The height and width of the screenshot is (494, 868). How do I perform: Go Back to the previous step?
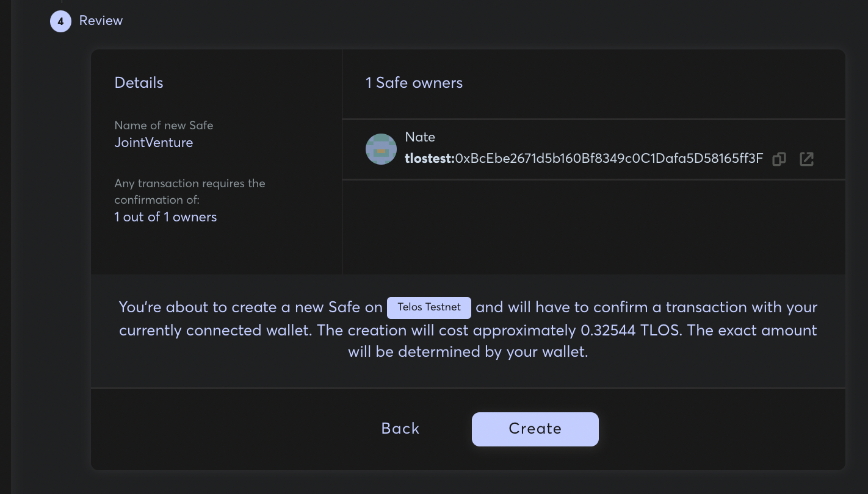pyautogui.click(x=400, y=429)
